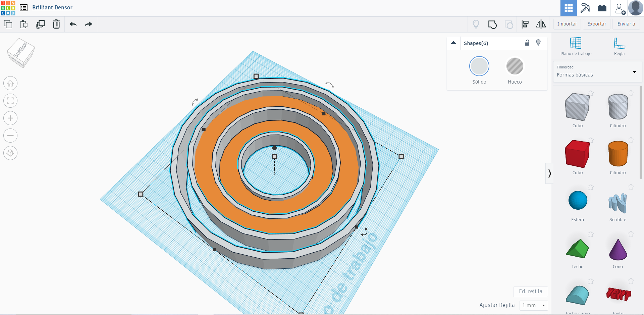Favorite the orange Cilindro star
The width and height of the screenshot is (644, 315).
coord(631,140)
